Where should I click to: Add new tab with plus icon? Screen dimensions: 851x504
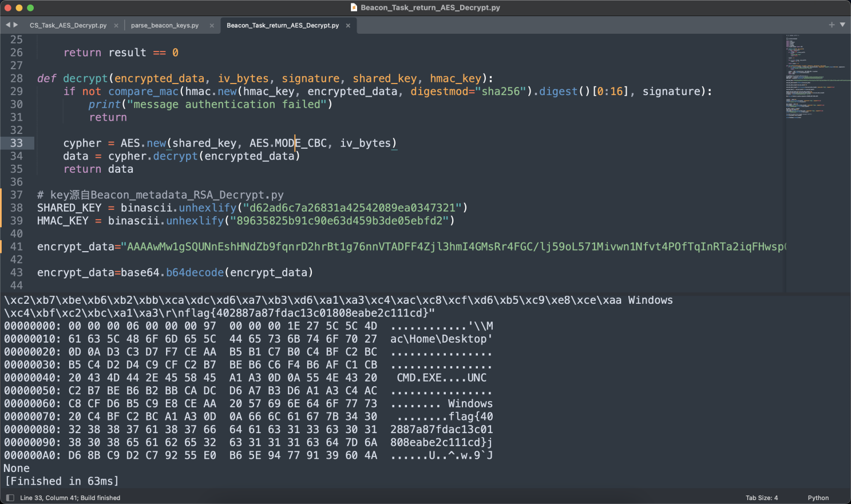point(832,25)
